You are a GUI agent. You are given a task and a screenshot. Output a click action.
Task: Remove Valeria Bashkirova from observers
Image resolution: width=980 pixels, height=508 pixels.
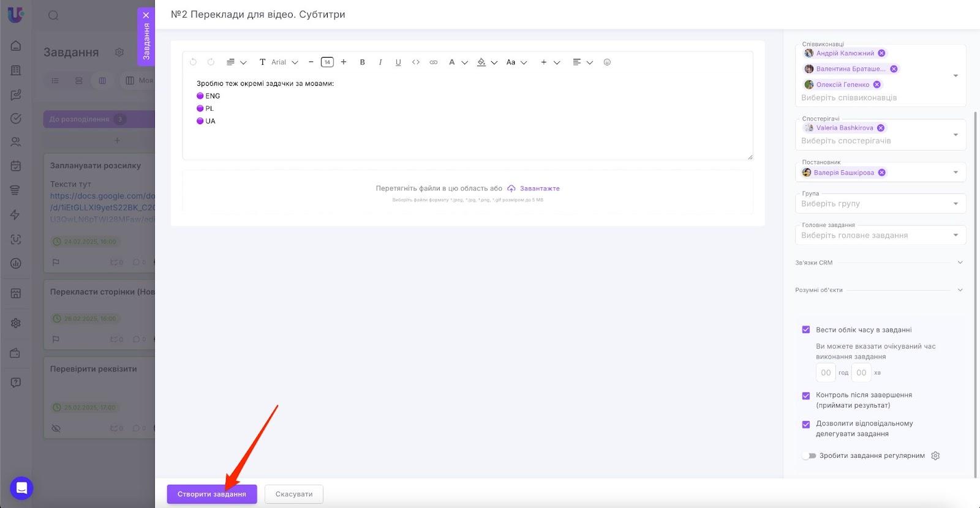point(881,128)
